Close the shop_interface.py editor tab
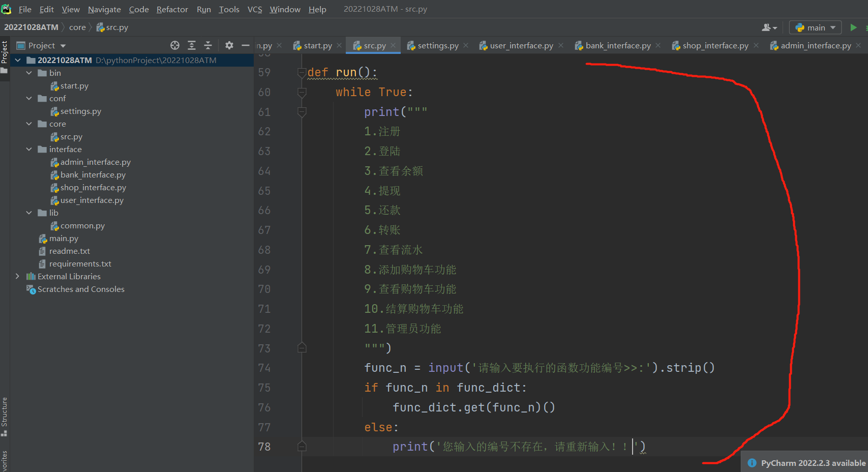This screenshot has width=868, height=472. coord(756,45)
